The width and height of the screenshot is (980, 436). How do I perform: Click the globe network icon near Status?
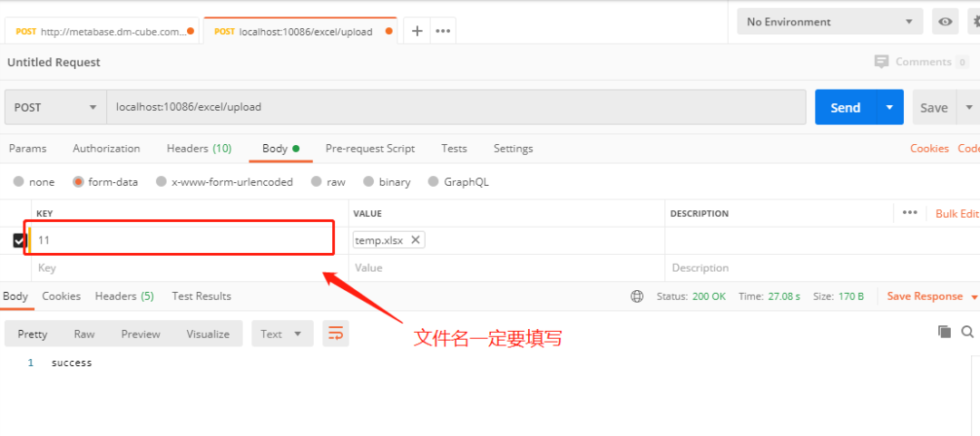pos(637,296)
